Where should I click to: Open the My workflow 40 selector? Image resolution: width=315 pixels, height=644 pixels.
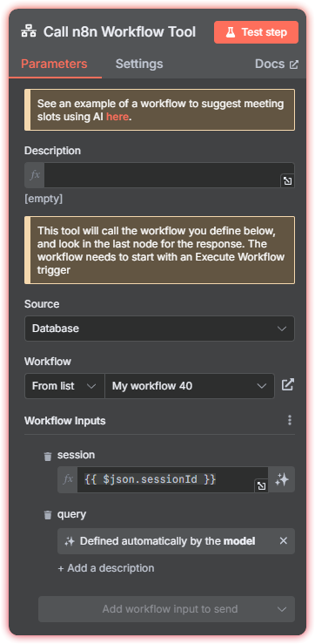coord(190,386)
